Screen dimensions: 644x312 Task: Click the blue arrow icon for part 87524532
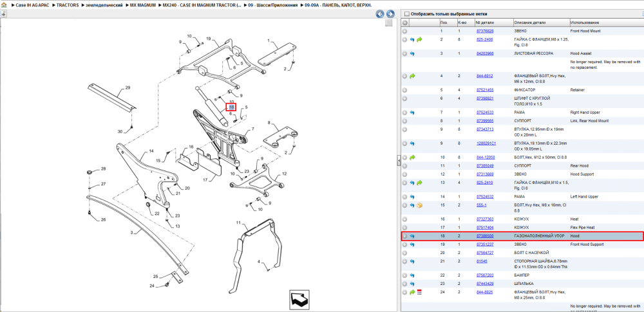[412, 197]
